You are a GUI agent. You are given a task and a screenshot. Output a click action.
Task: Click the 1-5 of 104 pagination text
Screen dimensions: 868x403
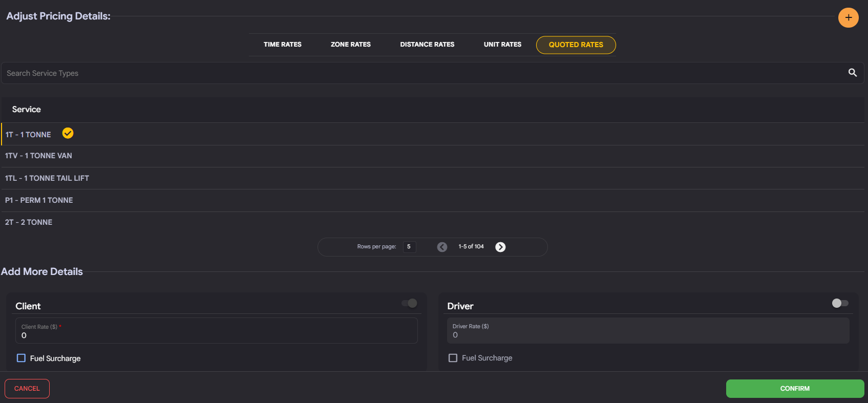point(471,247)
